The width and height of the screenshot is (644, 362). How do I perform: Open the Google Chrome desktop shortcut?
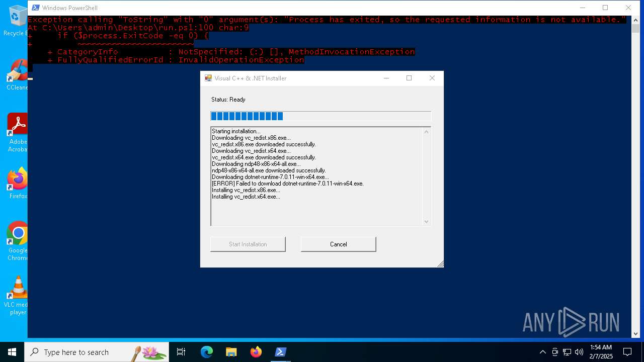pyautogui.click(x=18, y=241)
